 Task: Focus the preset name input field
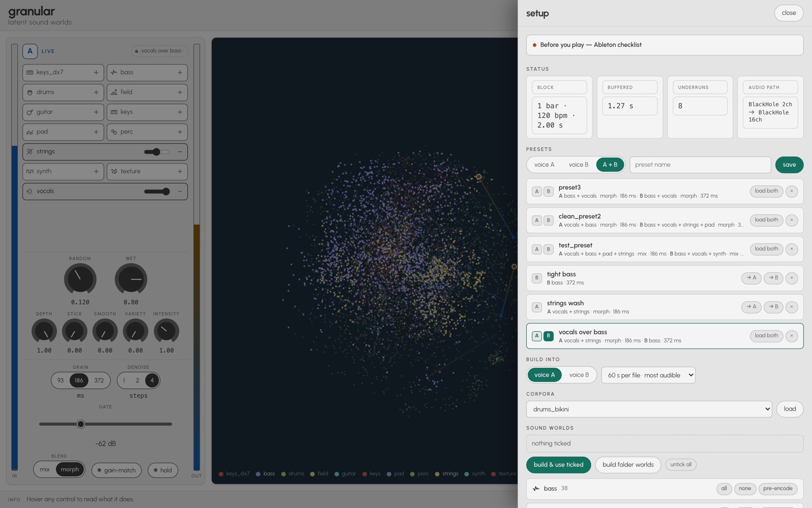click(700, 165)
